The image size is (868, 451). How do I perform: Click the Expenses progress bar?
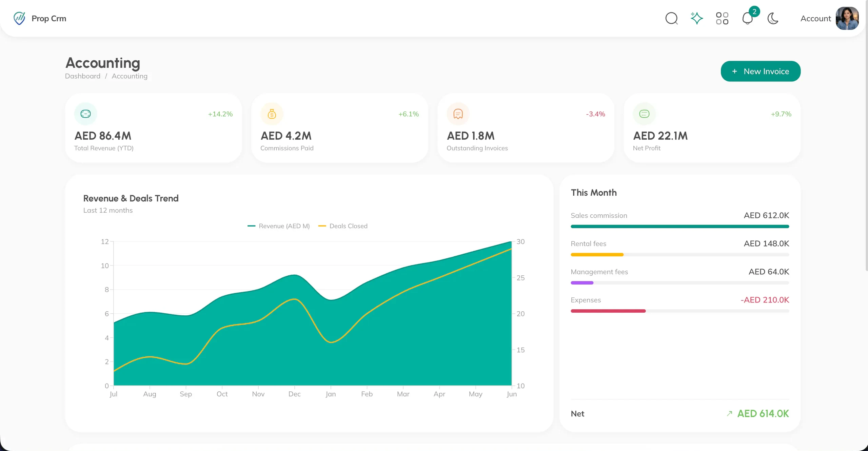click(x=680, y=311)
